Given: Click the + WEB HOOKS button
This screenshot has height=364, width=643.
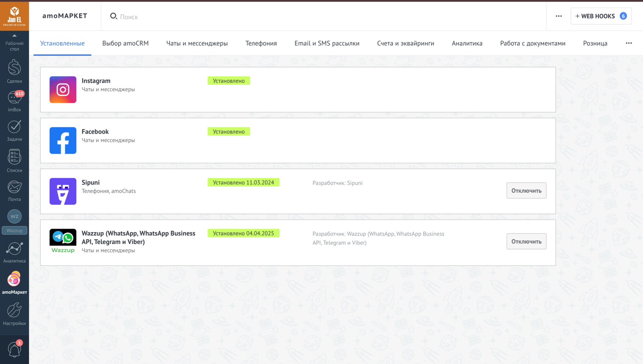Looking at the screenshot, I should pos(601,16).
